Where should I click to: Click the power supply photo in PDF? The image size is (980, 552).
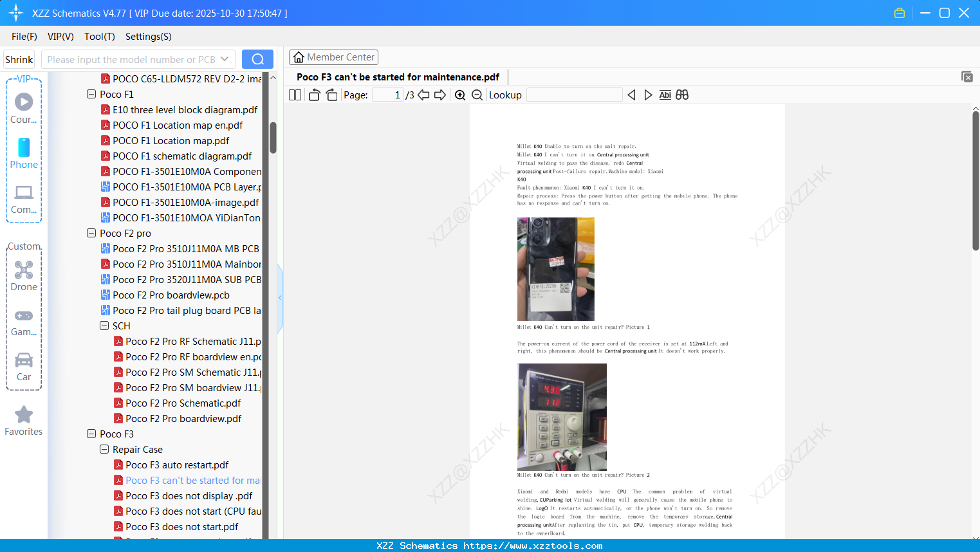(562, 417)
